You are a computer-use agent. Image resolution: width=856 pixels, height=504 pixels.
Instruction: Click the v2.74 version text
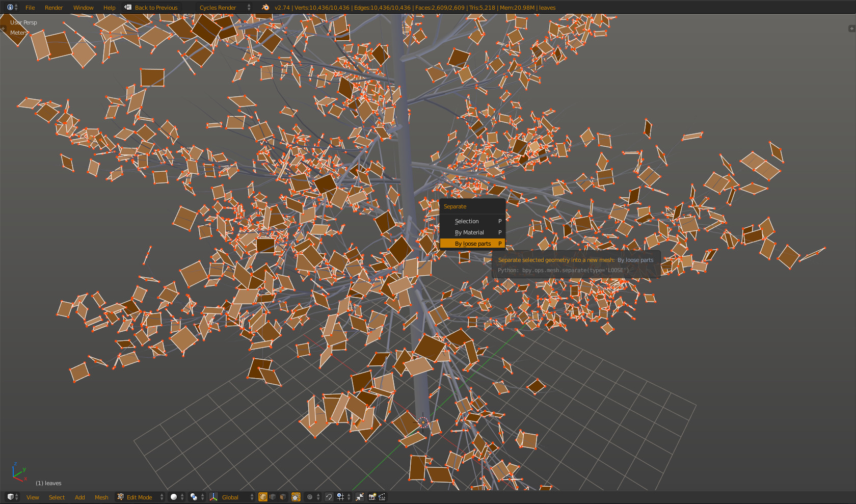coord(282,8)
